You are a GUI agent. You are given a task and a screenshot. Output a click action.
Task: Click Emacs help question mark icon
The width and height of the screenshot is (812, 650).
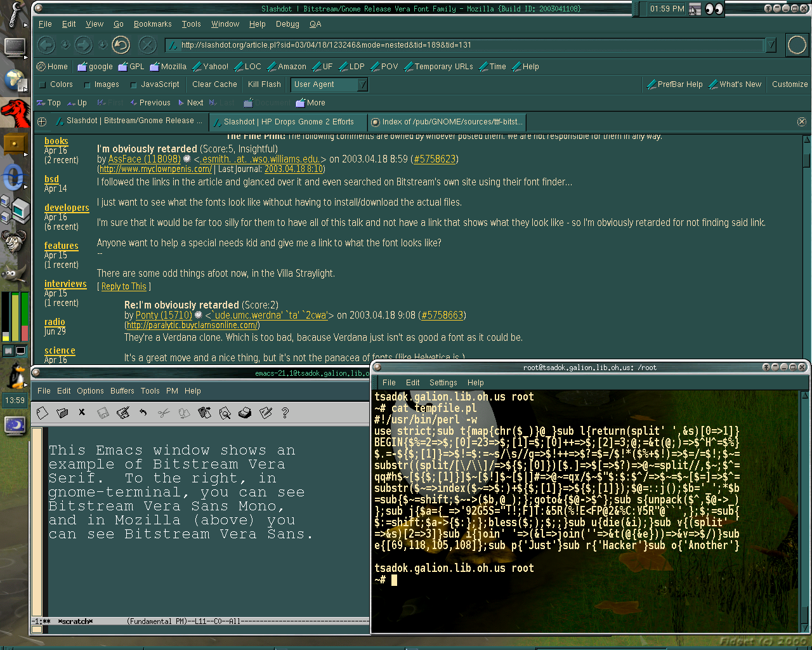[285, 413]
